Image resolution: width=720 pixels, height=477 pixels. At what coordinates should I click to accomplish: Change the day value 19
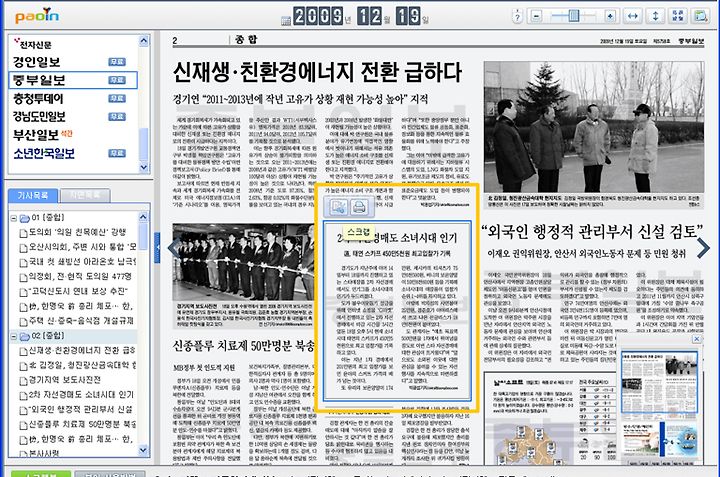[x=408, y=16]
